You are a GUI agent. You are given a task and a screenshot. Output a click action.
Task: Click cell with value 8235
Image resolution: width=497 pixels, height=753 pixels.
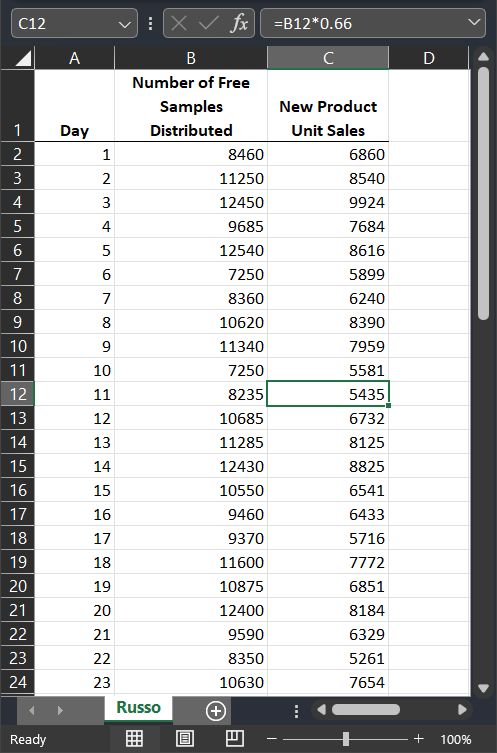[191, 394]
